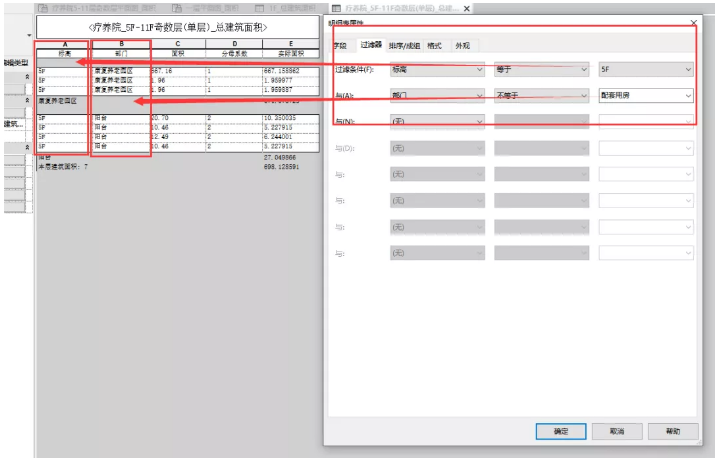The image size is (720, 460).
Task: Click the 分项系数 header cell
Action: (x=234, y=53)
